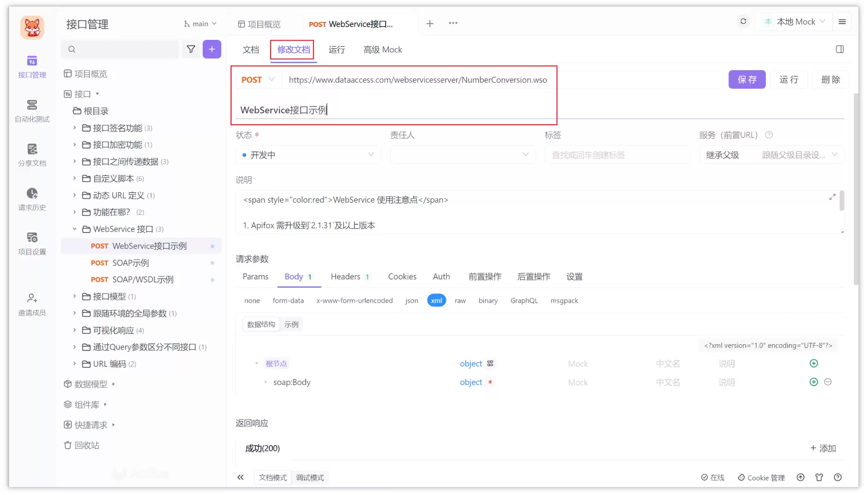Expand 数据模型 section
The image size is (868, 495).
click(113, 384)
